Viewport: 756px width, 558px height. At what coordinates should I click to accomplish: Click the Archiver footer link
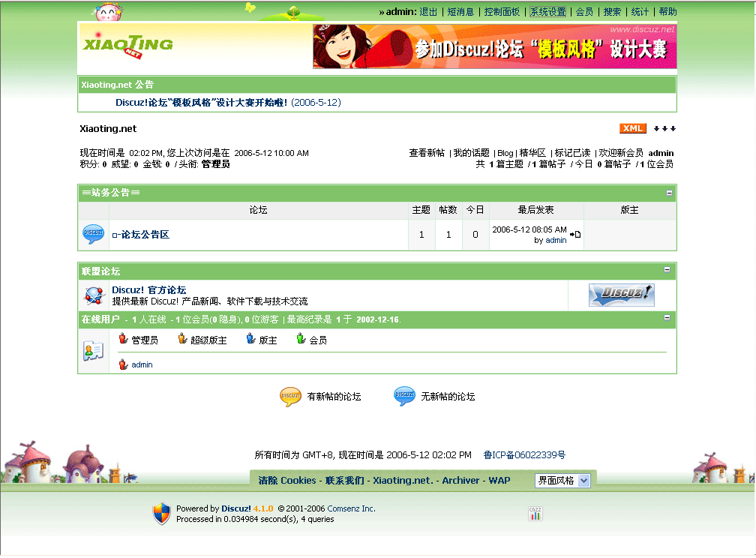click(460, 480)
